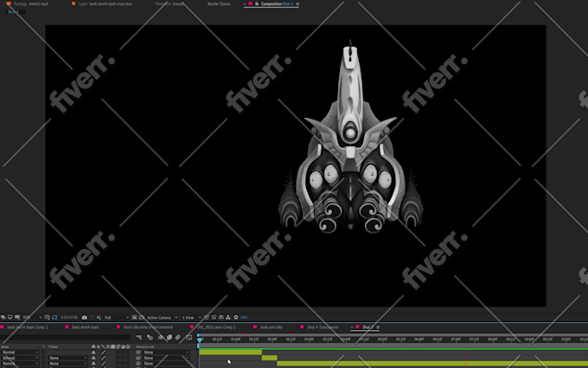
Task: Click the Timeline button in viewer footer
Action: point(220,317)
